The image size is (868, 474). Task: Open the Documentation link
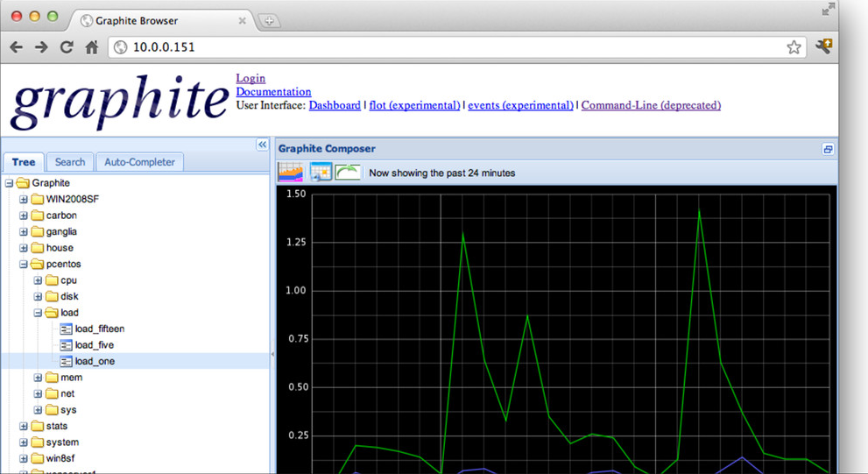(273, 92)
